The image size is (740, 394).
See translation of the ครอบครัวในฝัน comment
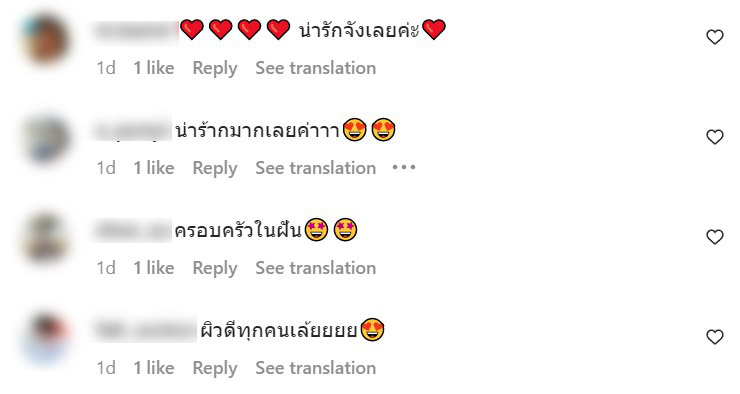[316, 268]
